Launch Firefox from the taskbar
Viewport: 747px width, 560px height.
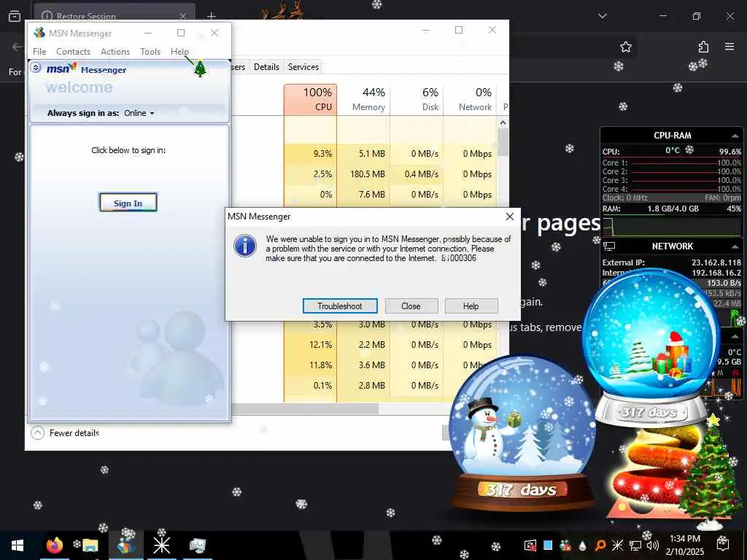54,545
